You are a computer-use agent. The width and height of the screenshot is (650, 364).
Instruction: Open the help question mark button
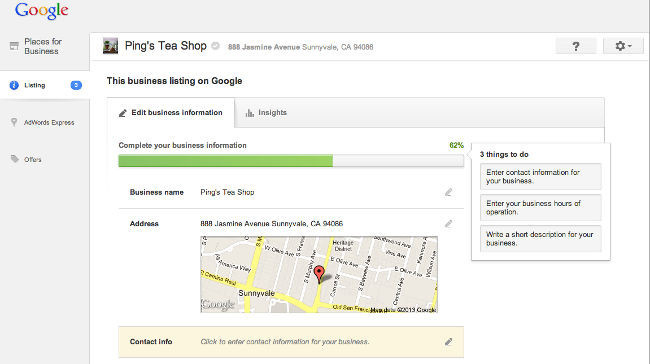[x=576, y=46]
